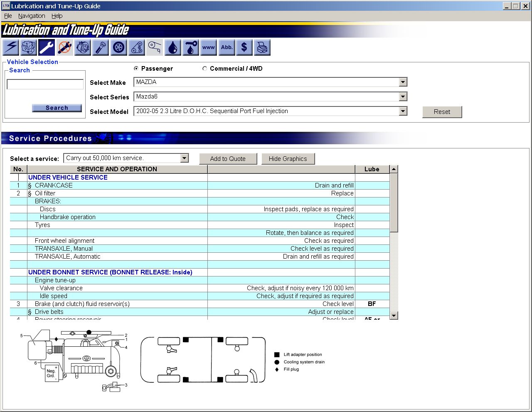Screen dimensions: 532x412
Task: Click the LTG title bar application icon
Action: [x=6, y=6]
